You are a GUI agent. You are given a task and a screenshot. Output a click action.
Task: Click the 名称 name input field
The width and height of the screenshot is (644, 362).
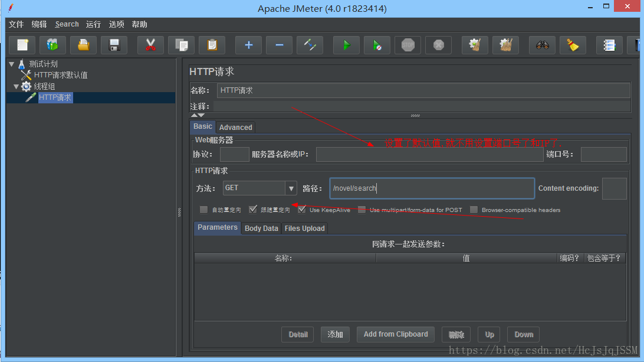point(423,90)
